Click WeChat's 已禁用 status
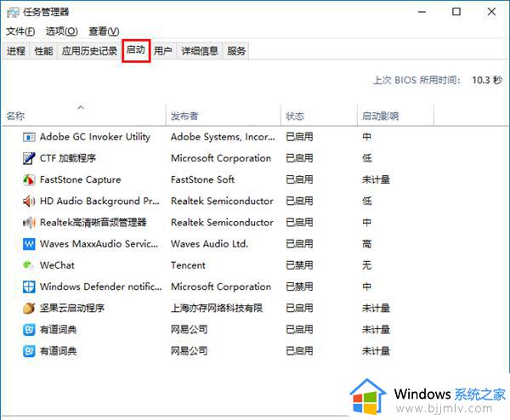 (299, 265)
